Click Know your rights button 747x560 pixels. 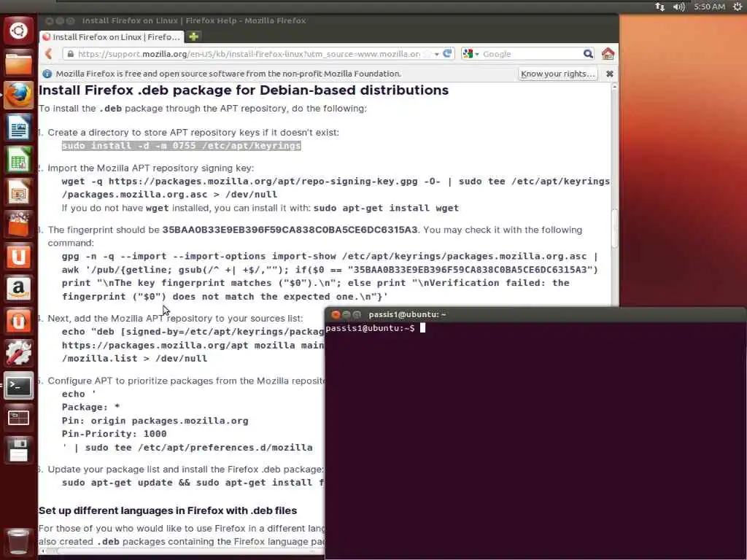point(558,74)
